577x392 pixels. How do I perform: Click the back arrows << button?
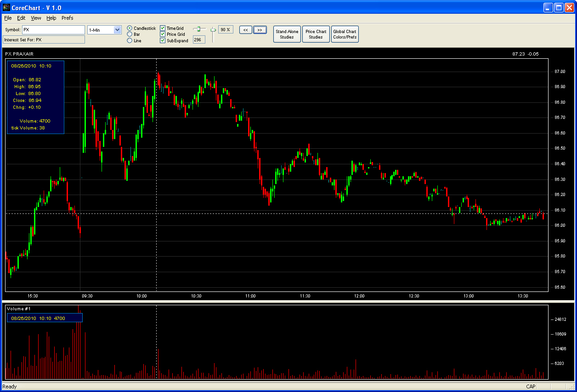click(246, 30)
